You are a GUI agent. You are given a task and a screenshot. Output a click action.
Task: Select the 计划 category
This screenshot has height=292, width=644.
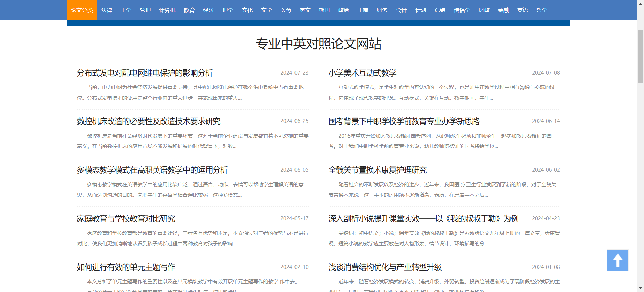coord(421,10)
